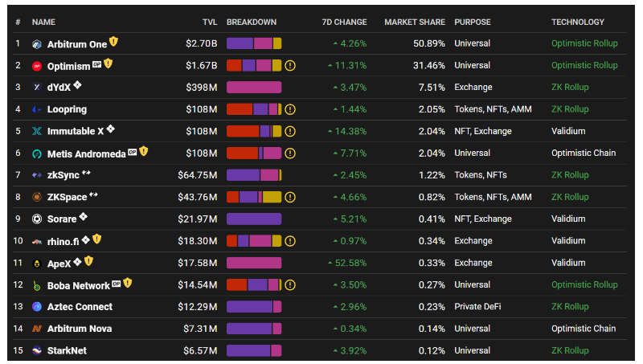Click warning icon in Loopring breakdown
Viewport: 643px width, 364px height.
point(290,109)
